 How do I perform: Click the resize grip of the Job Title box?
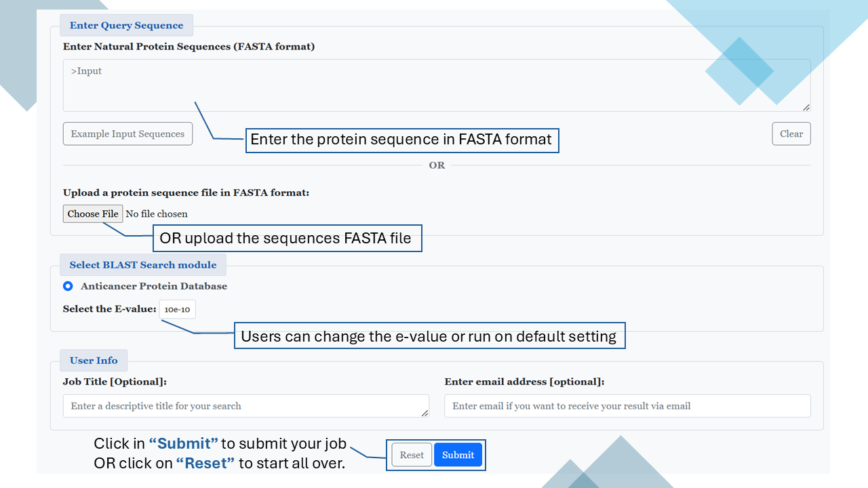tap(425, 413)
